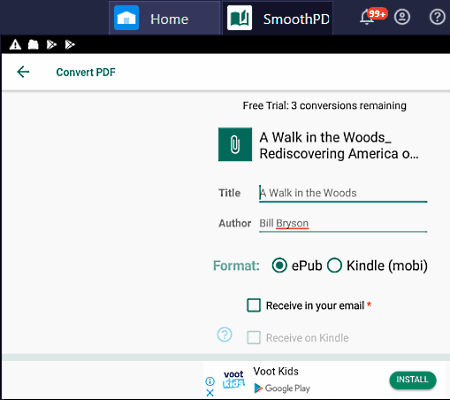Click the blue help icon beside Receive on Kindle
Image resolution: width=450 pixels, height=400 pixels.
coord(224,334)
